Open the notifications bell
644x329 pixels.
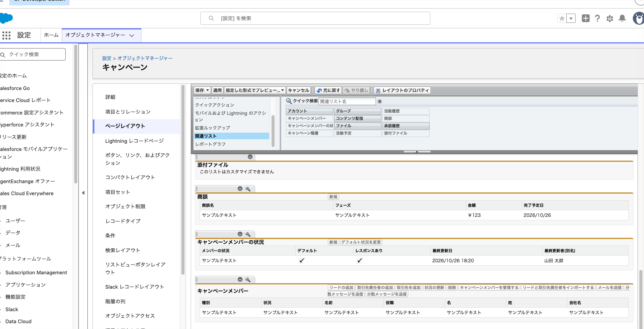click(x=622, y=18)
